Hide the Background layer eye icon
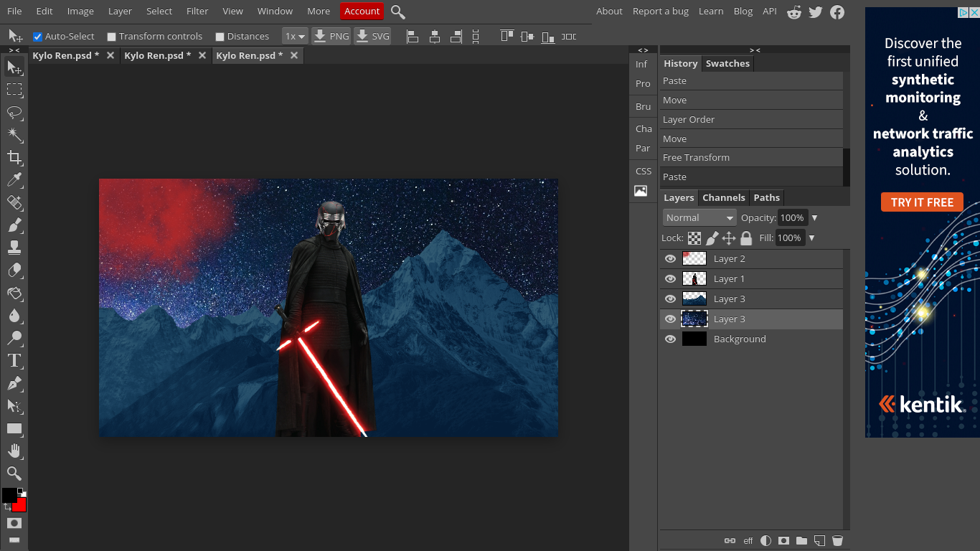Viewport: 980px width, 551px height. tap(670, 339)
